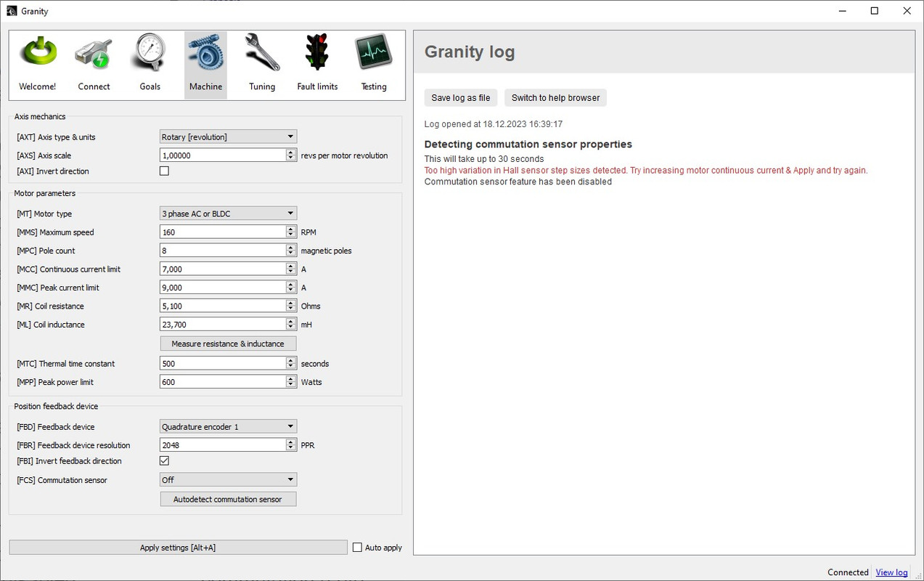Click the Peak current limit field
This screenshot has width=924, height=581.
223,288
